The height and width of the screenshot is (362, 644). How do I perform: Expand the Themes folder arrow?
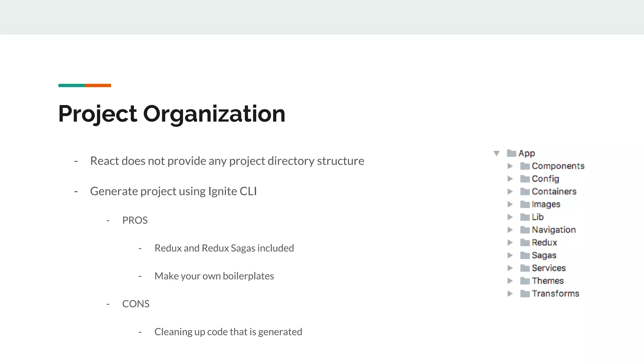[x=510, y=281]
